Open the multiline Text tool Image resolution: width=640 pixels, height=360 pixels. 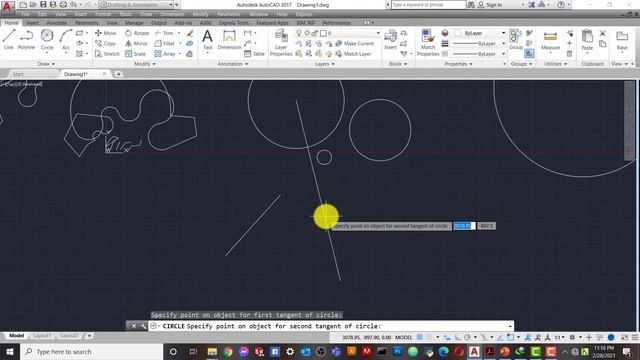coord(207,40)
